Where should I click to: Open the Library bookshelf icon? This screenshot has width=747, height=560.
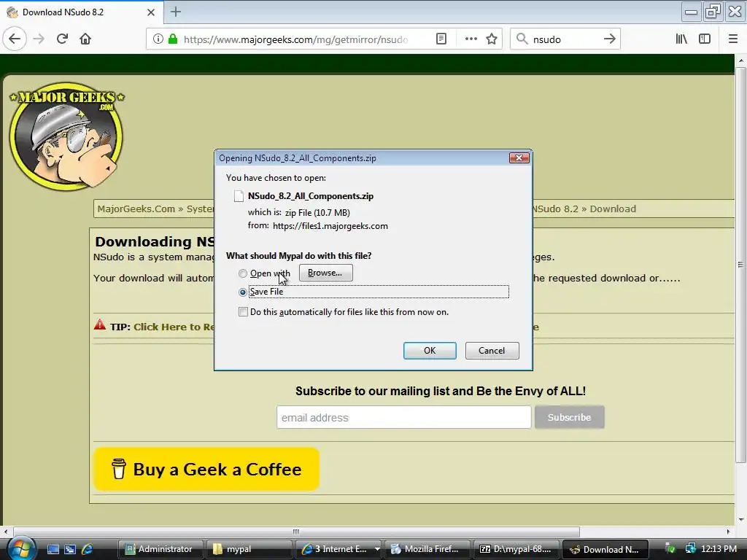coord(681,39)
